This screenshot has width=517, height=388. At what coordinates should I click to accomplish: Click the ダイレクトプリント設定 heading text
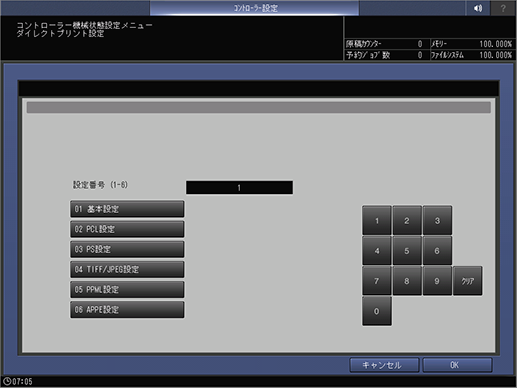60,33
